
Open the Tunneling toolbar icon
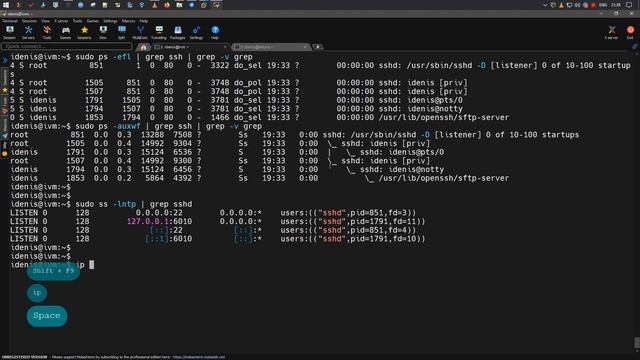159,32
